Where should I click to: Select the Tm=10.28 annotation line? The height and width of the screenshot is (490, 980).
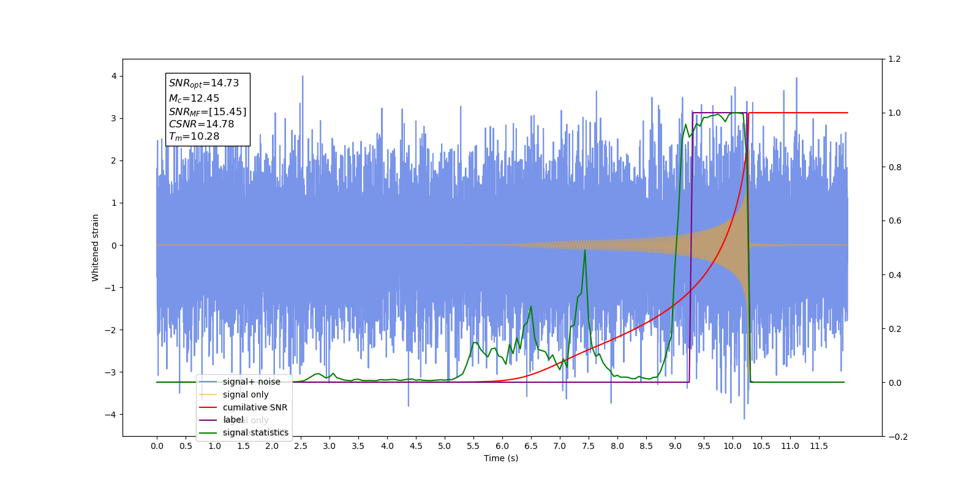pyautogui.click(x=194, y=137)
